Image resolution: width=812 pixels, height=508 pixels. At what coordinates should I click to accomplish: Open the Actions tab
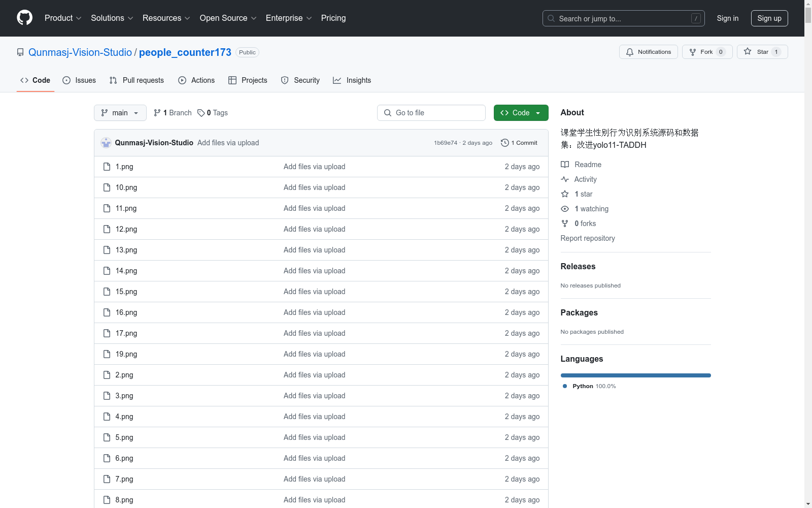(x=197, y=80)
